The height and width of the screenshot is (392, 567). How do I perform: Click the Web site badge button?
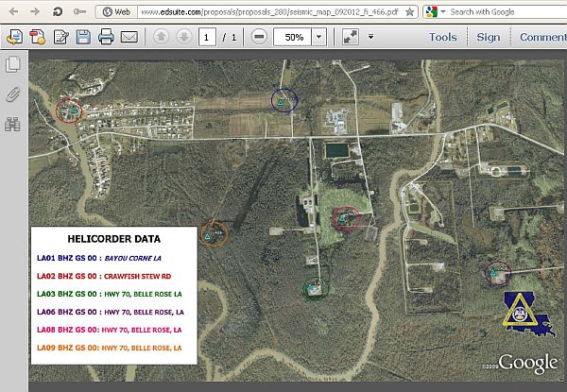pos(115,12)
